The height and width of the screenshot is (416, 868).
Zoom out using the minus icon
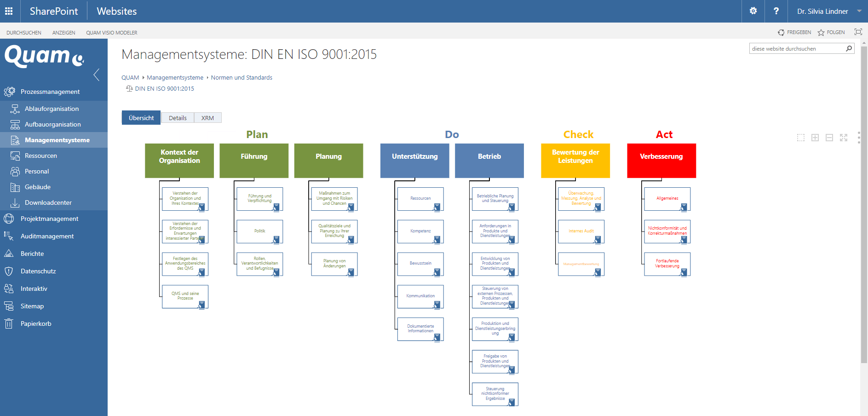click(829, 137)
